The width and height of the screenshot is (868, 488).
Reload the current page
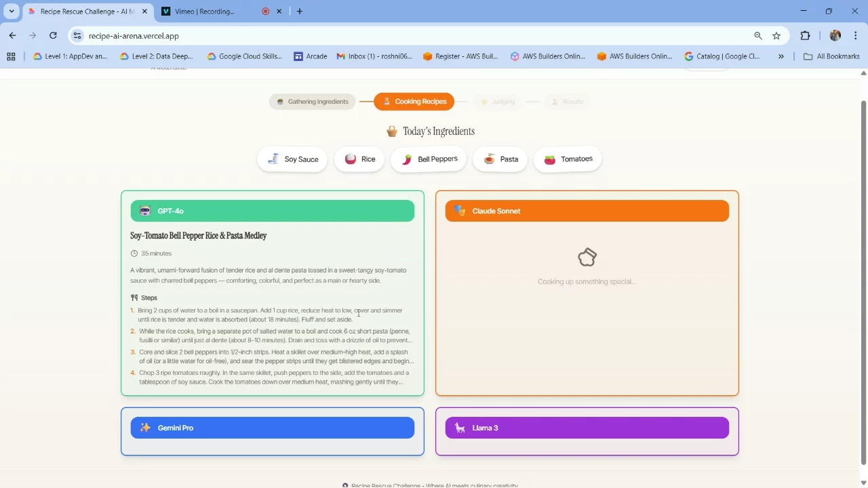coord(53,36)
